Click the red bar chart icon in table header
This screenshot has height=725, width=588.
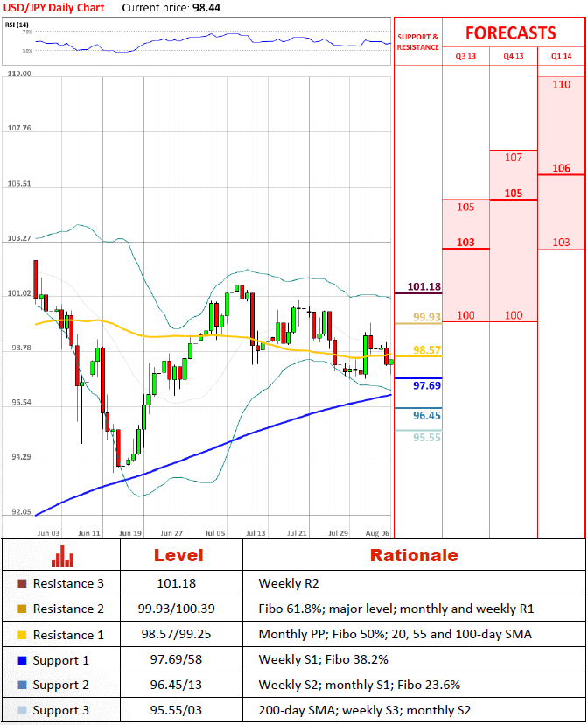tap(62, 556)
